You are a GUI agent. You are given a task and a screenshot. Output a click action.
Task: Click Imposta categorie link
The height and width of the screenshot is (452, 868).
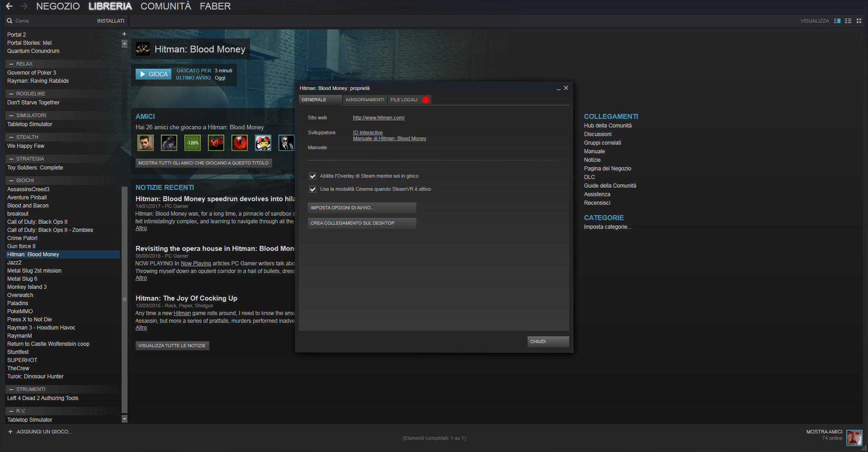pyautogui.click(x=608, y=227)
